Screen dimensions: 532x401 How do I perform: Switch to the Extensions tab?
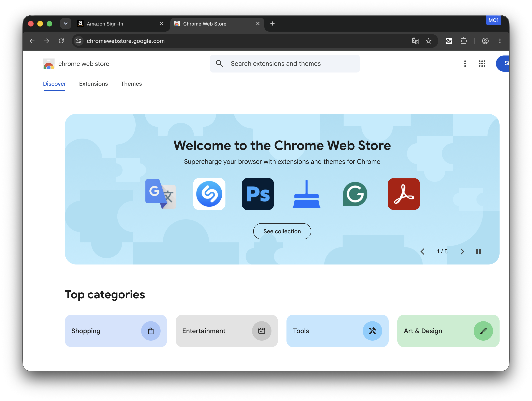[x=93, y=84]
